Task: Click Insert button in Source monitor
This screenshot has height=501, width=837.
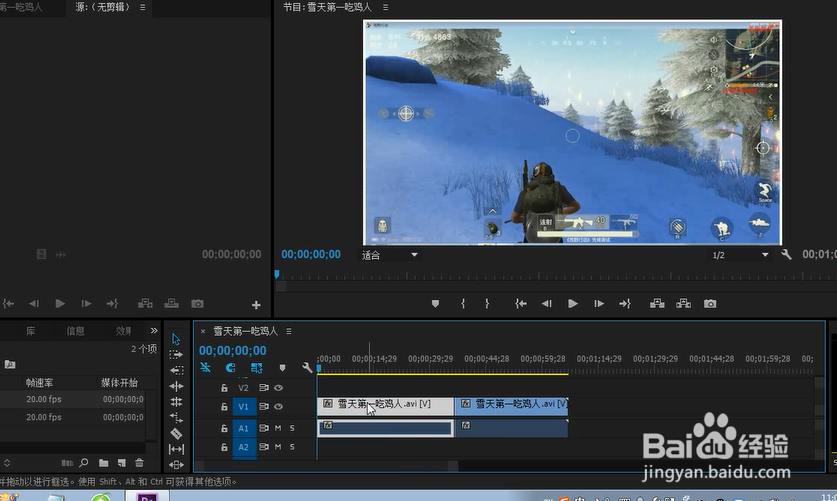Action: (x=145, y=304)
